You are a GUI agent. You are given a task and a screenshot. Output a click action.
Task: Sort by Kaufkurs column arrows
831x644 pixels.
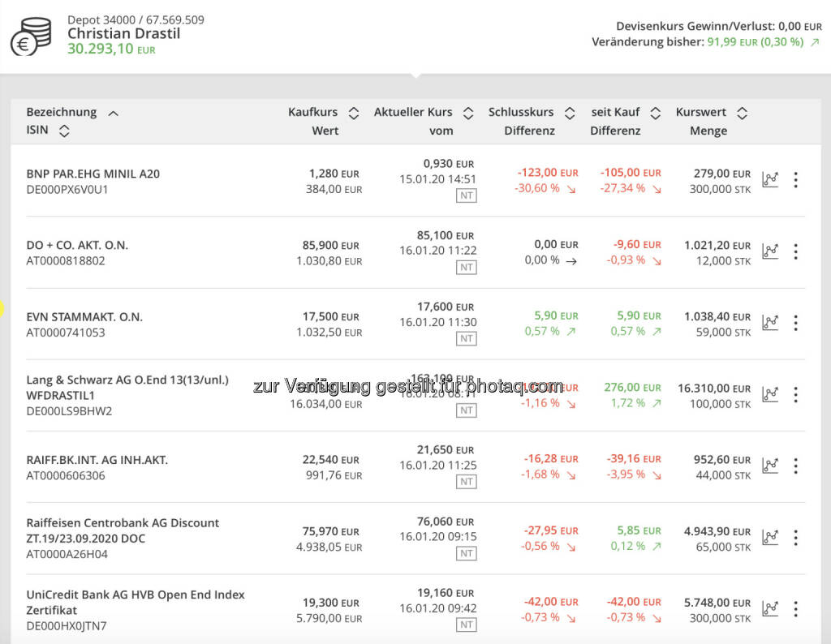[x=353, y=113]
